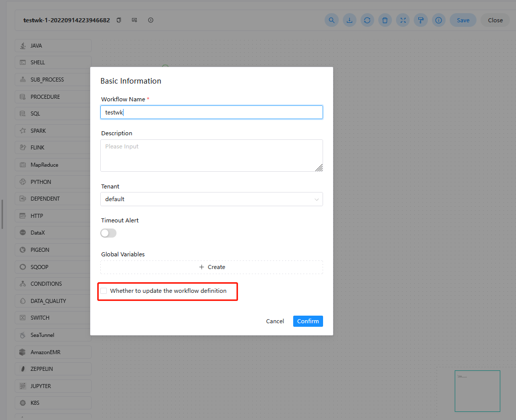Choose the PROCEDURE task node

pos(53,97)
